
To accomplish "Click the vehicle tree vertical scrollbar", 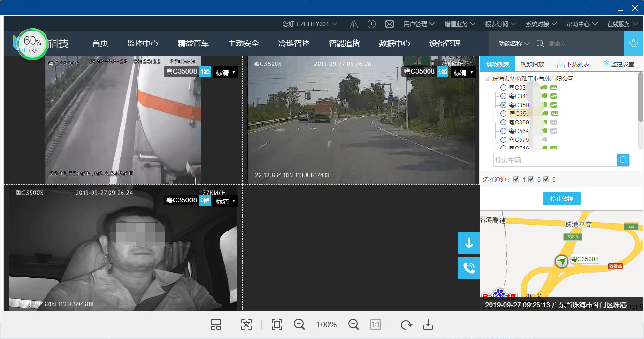I will point(641,97).
